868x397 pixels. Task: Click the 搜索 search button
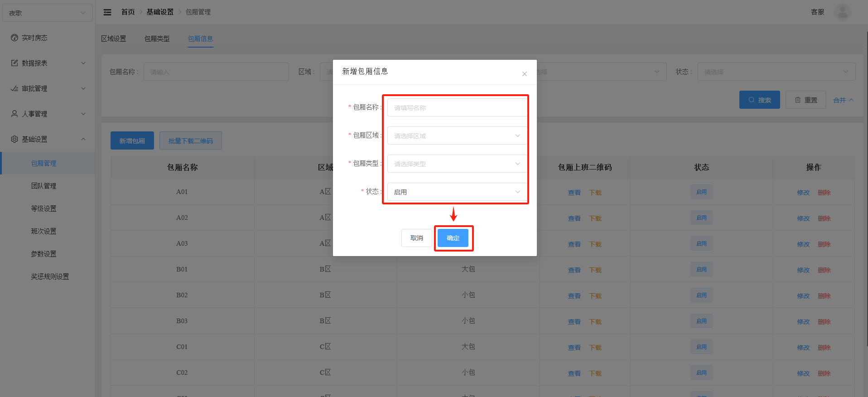760,100
